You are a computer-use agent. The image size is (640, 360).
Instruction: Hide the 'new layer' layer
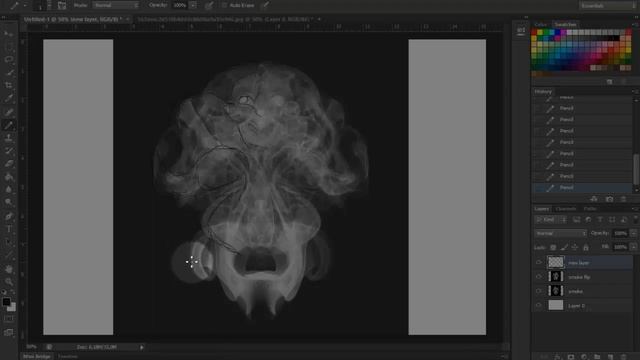click(539, 262)
